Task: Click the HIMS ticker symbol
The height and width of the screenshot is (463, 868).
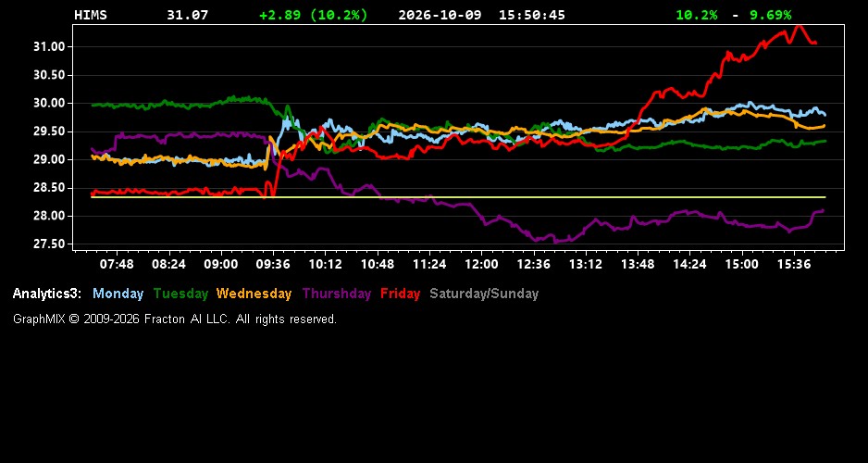Action: (x=91, y=15)
